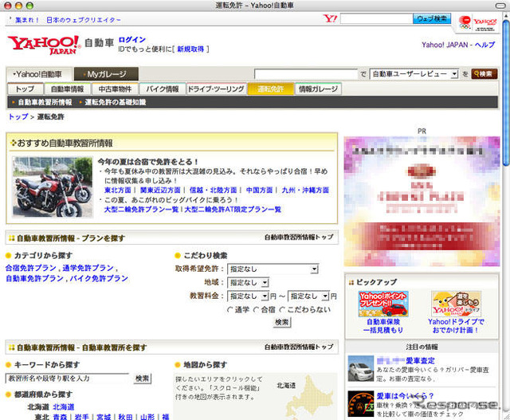Viewport: 510px width, 420px height.
Task: Open the 自動車免許プラン link
Action: 34,278
